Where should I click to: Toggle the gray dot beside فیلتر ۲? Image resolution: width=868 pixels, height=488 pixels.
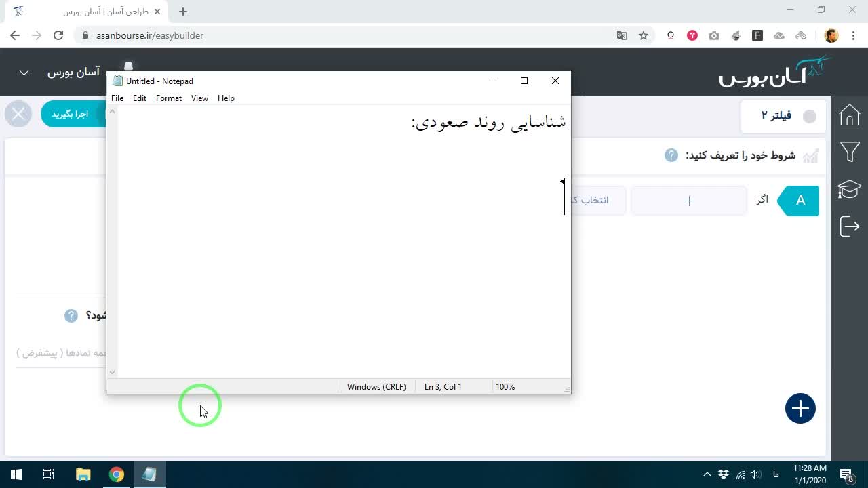810,117
